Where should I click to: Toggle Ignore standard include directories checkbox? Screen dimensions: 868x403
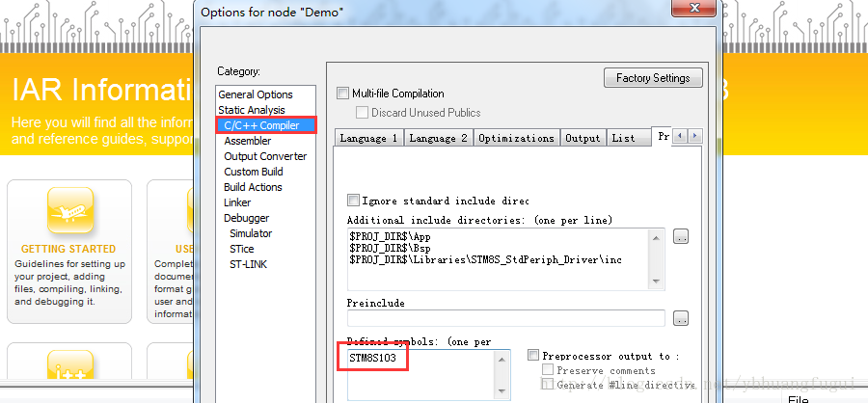353,200
